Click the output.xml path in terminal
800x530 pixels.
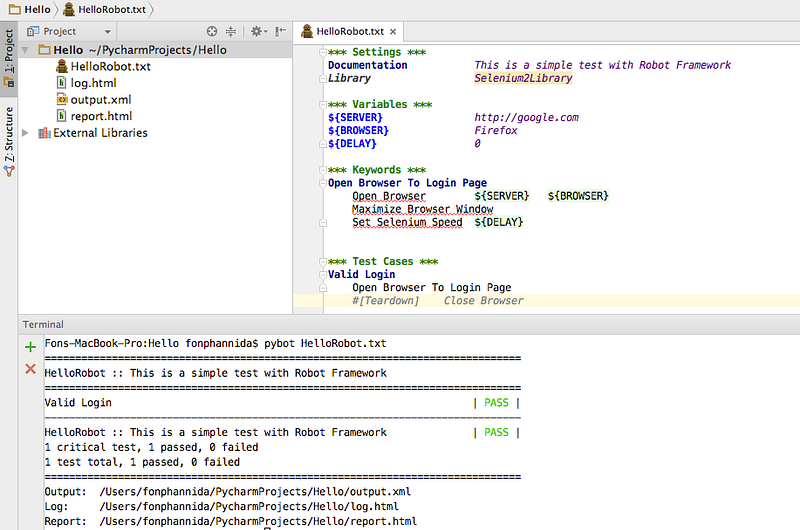(x=255, y=492)
